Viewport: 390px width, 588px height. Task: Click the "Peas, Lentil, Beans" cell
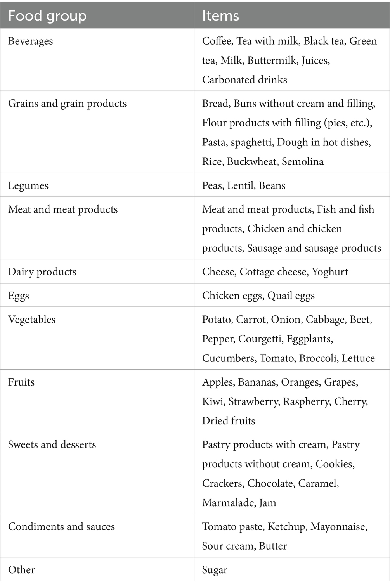pyautogui.click(x=244, y=185)
